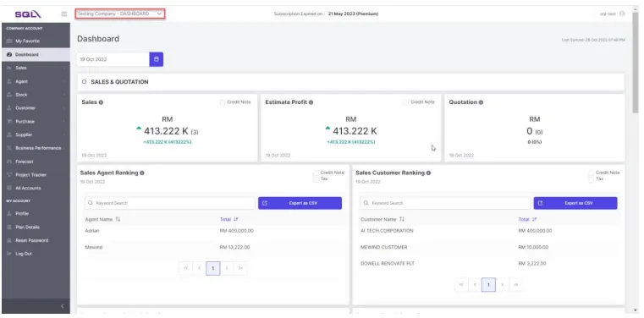Viewport: 644px width, 318px height.
Task: Open Reset Password in sidebar
Action: tap(36, 240)
